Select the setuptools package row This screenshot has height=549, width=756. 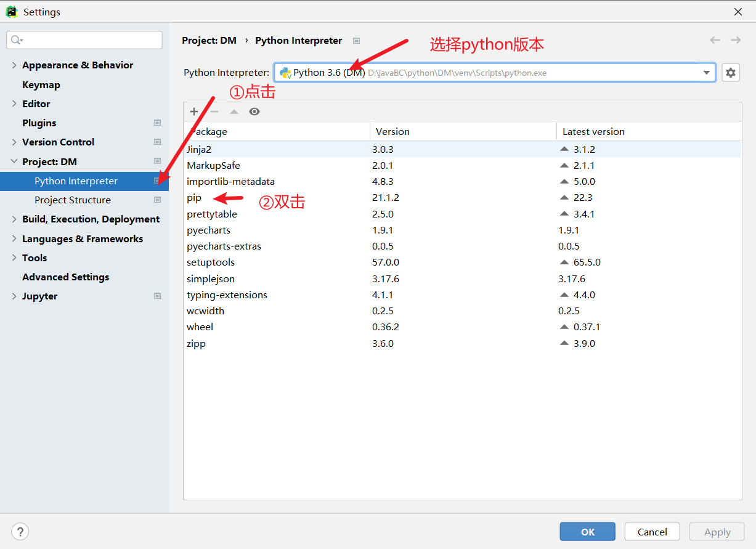[x=463, y=262]
